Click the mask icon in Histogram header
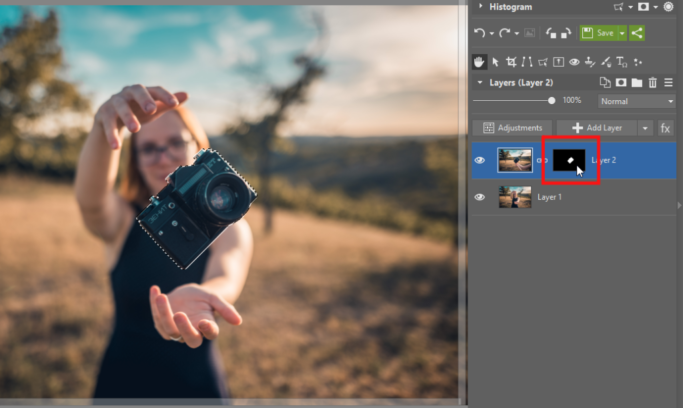Image resolution: width=683 pixels, height=408 pixels. (x=643, y=7)
